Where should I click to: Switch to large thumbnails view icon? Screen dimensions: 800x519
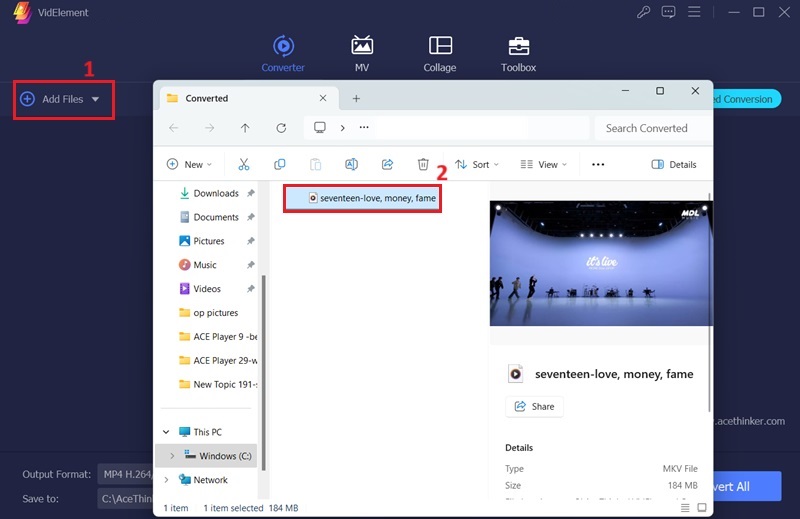click(x=702, y=508)
